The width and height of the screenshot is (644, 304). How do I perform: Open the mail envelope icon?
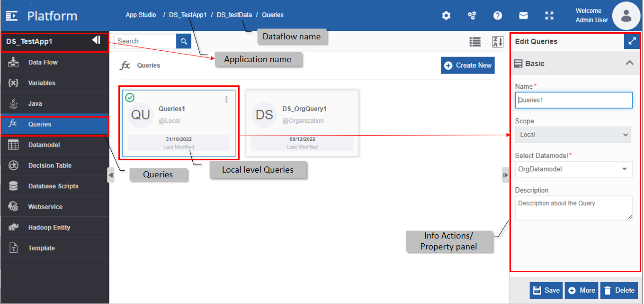point(523,16)
